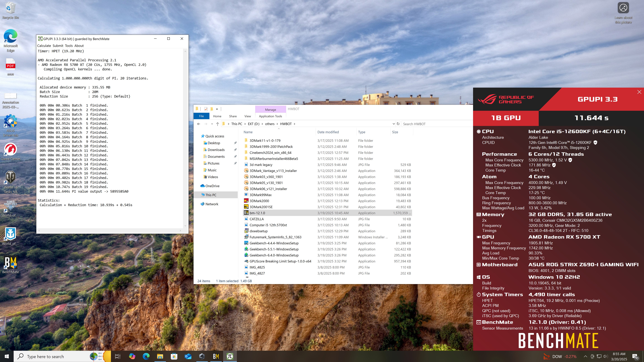Select the ASUS DriverHub desktop shortcut

(10, 126)
